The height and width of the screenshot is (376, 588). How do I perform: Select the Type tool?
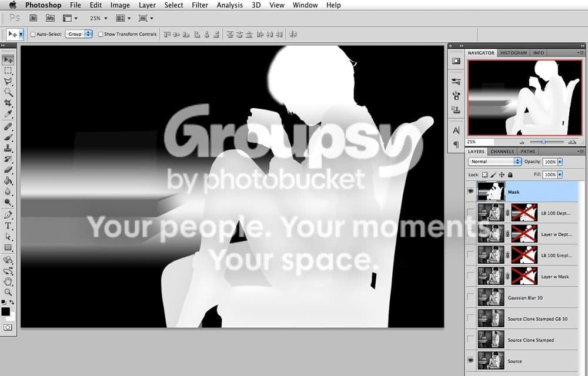(x=8, y=226)
